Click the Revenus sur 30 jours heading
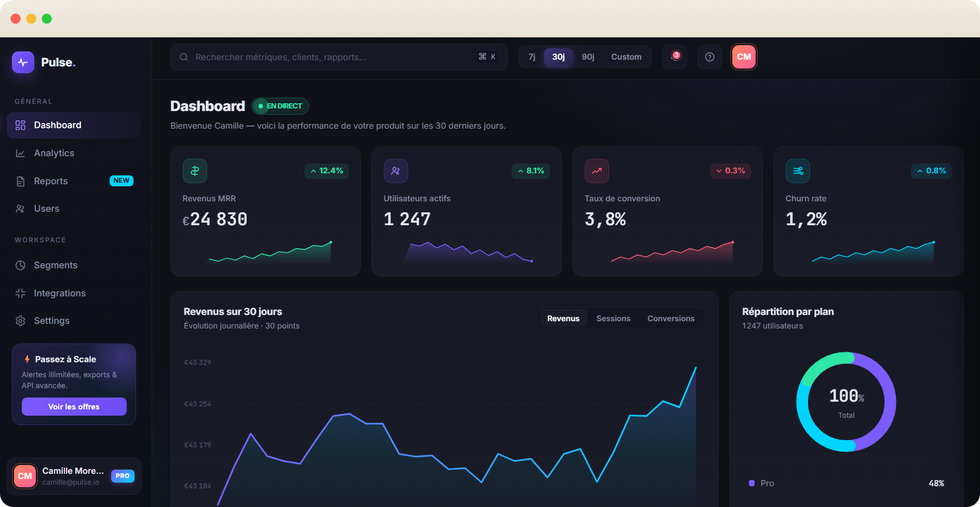This screenshot has width=980, height=507. 233,311
